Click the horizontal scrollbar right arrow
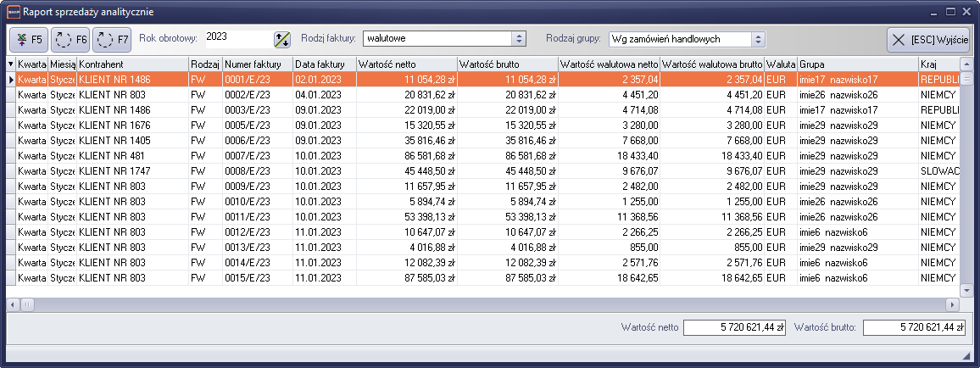This screenshot has width=980, height=368. point(952,304)
